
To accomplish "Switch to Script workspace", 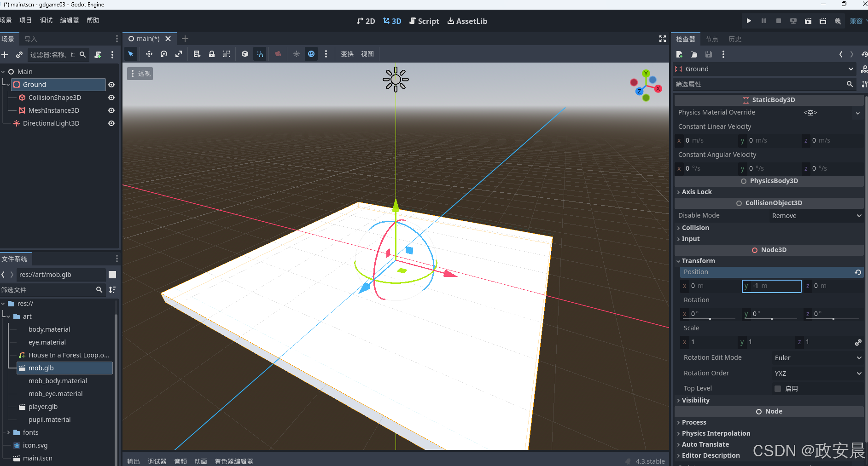I will click(x=424, y=21).
